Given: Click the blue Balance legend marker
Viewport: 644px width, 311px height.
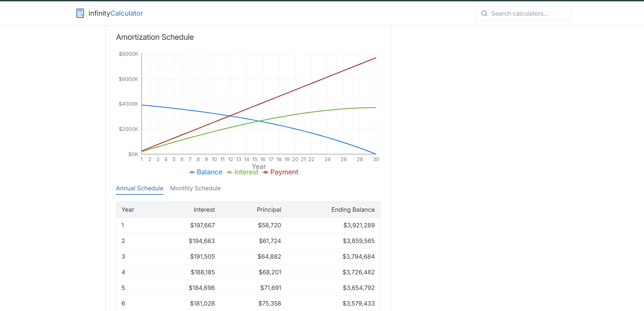Looking at the screenshot, I should point(192,172).
